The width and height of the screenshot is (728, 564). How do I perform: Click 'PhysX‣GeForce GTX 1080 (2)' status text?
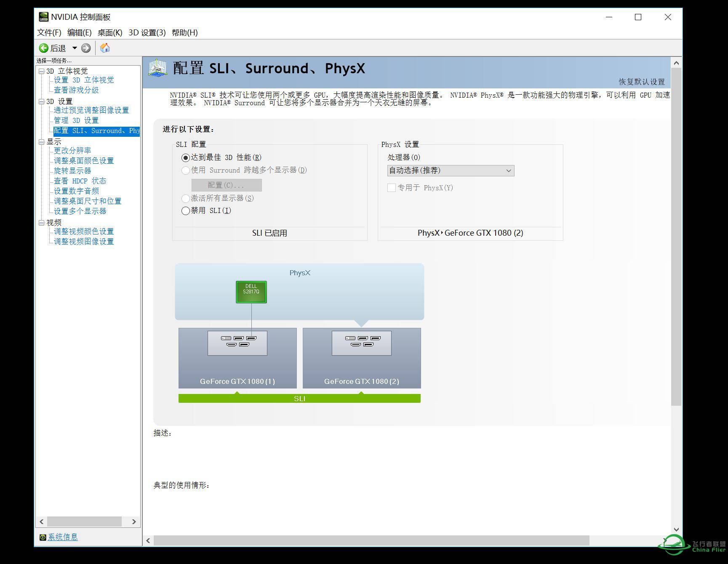470,233
